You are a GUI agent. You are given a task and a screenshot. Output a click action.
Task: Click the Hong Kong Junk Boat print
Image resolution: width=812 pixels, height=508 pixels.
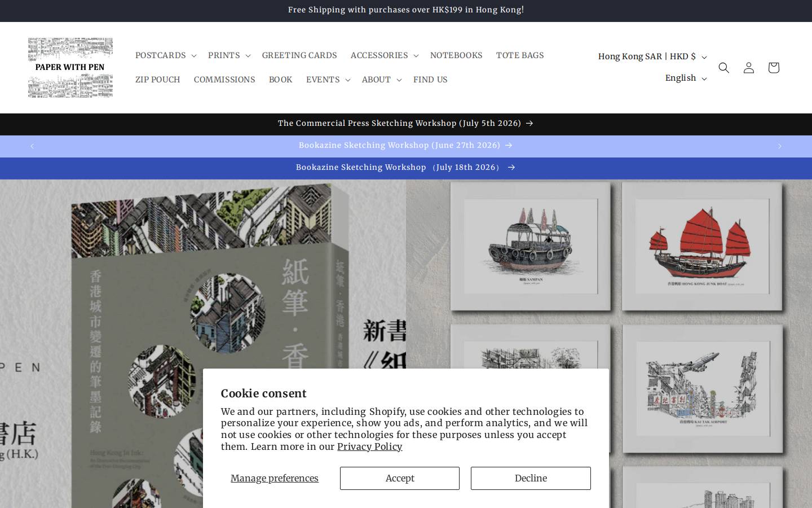click(x=702, y=246)
